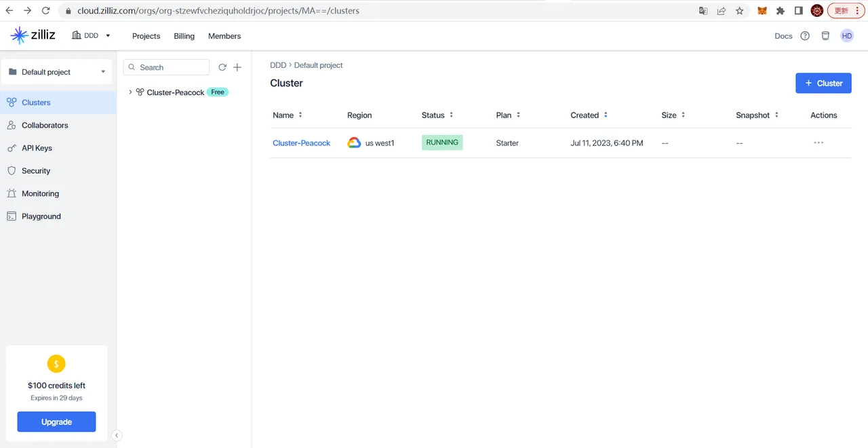Click the plus icon beside refresh
This screenshot has width=868, height=448.
[237, 67]
